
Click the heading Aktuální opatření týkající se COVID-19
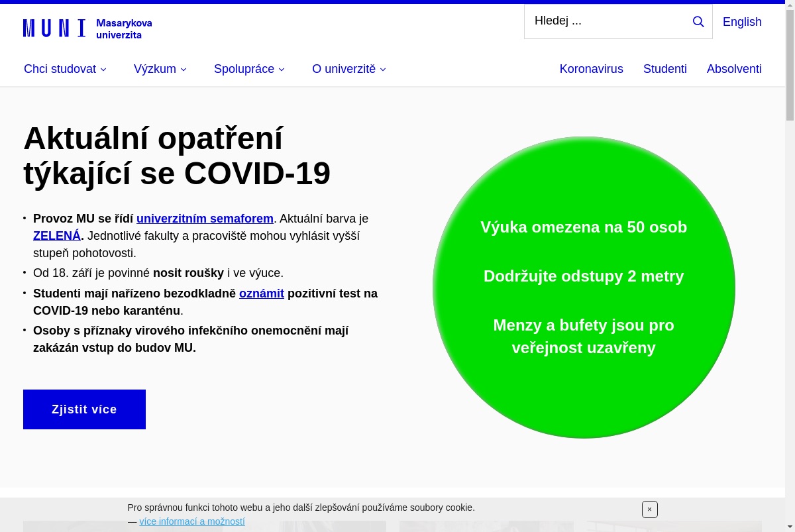coord(177,156)
